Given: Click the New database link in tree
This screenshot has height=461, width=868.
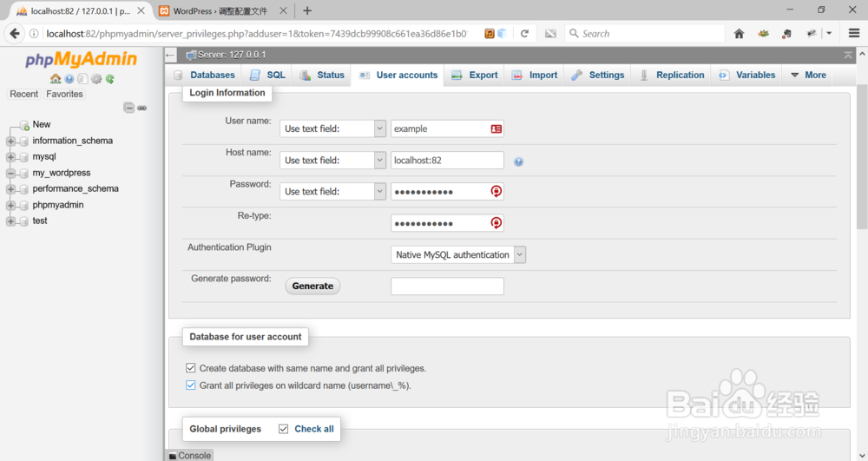Looking at the screenshot, I should pyautogui.click(x=42, y=124).
